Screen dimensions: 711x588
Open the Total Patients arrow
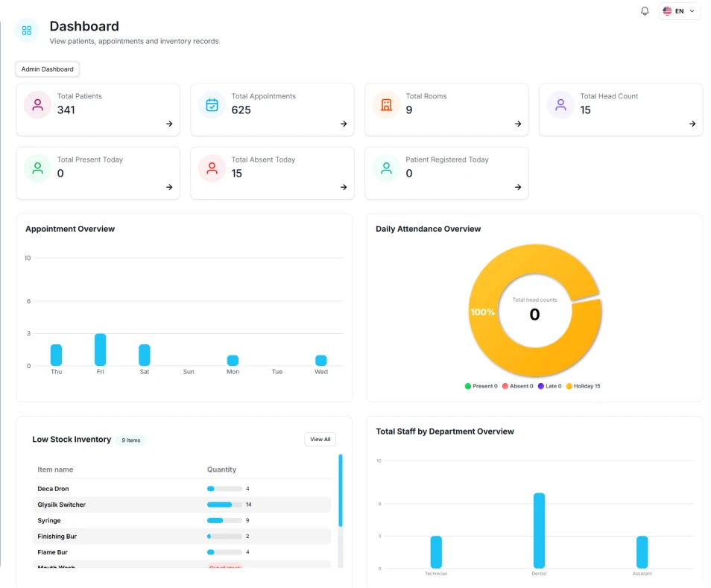(169, 124)
